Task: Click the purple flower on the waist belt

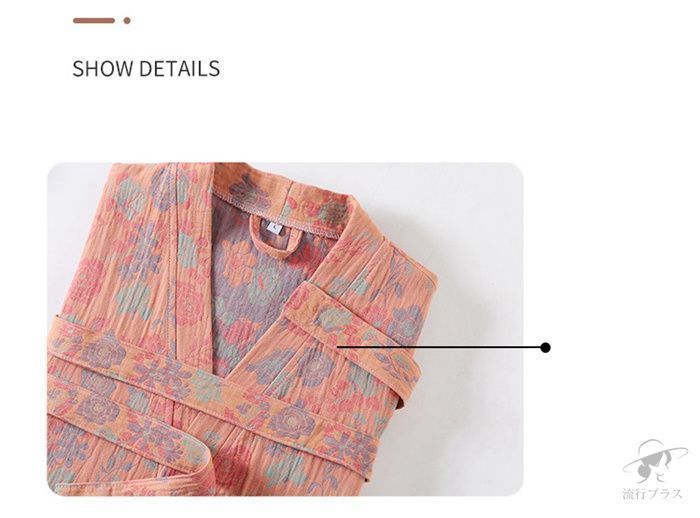Action: click(x=290, y=422)
